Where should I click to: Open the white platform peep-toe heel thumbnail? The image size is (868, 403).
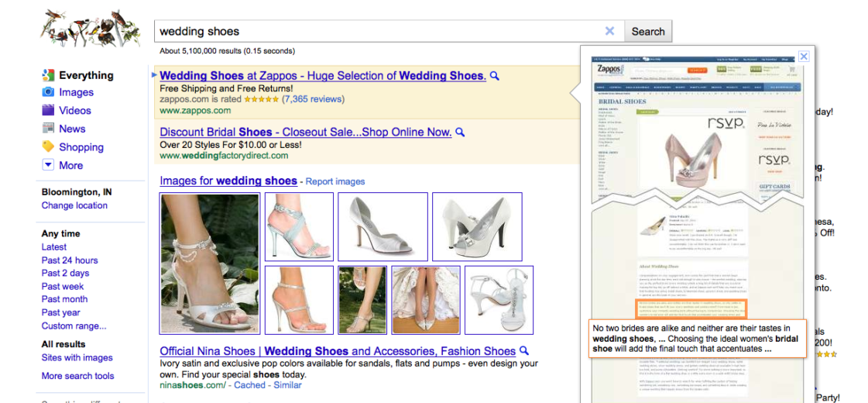coord(477,226)
